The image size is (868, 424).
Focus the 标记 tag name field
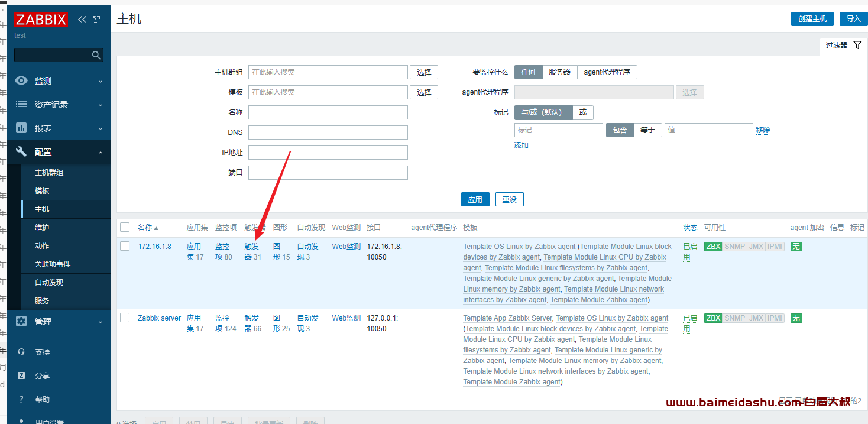(x=559, y=130)
